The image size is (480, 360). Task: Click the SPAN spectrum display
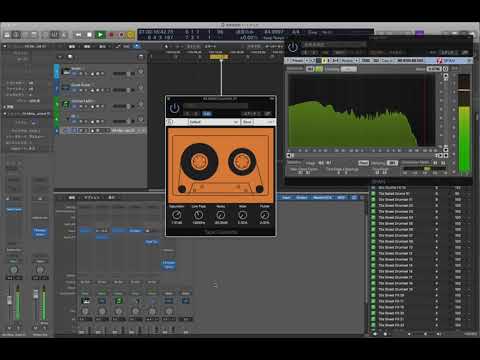click(362, 110)
